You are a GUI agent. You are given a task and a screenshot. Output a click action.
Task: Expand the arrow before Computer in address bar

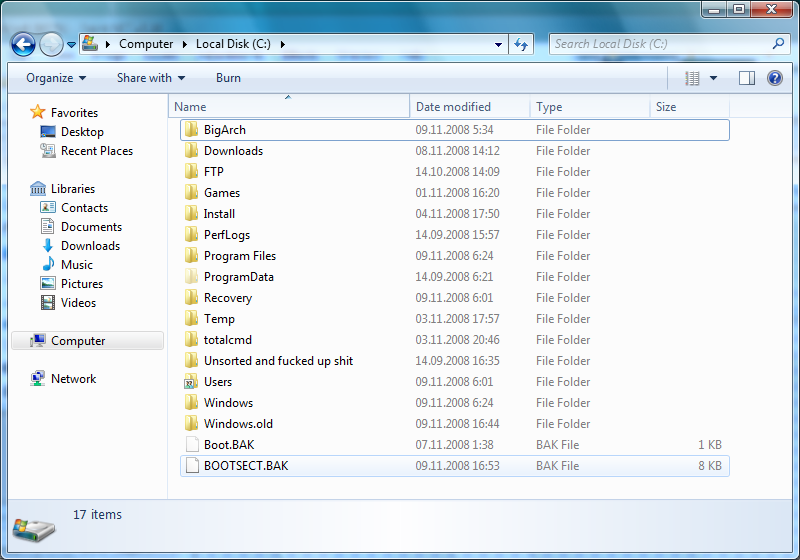pyautogui.click(x=108, y=44)
